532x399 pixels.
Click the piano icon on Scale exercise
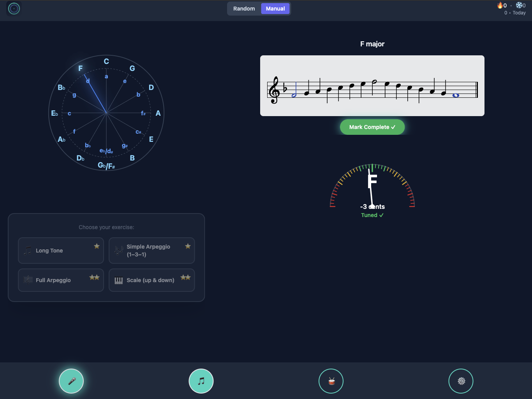pyautogui.click(x=119, y=281)
